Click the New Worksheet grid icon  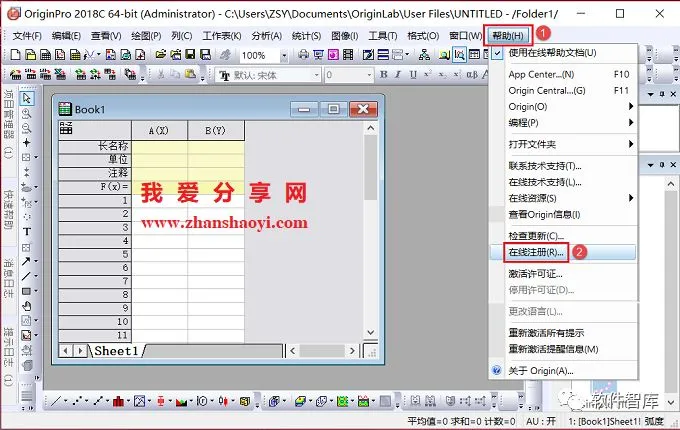click(45, 55)
